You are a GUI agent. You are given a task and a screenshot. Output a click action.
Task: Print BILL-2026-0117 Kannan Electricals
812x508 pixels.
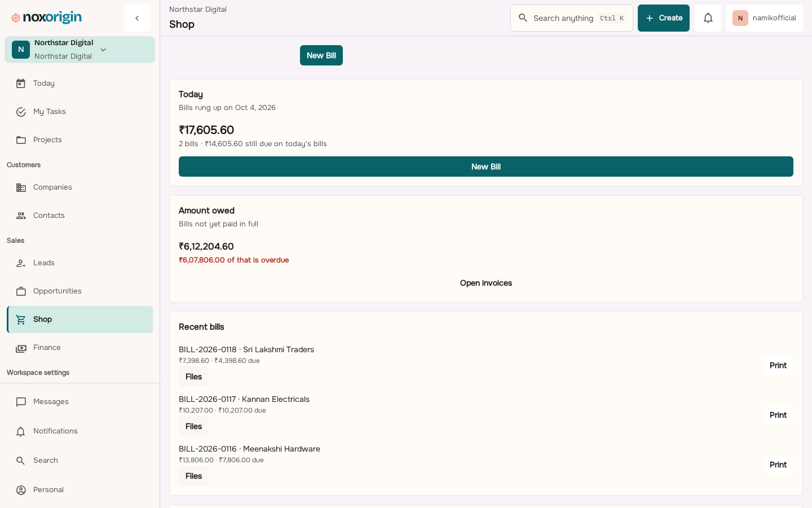click(778, 415)
